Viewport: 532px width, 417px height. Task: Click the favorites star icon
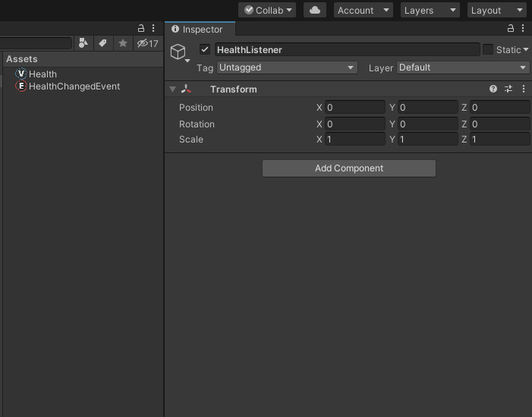(123, 43)
